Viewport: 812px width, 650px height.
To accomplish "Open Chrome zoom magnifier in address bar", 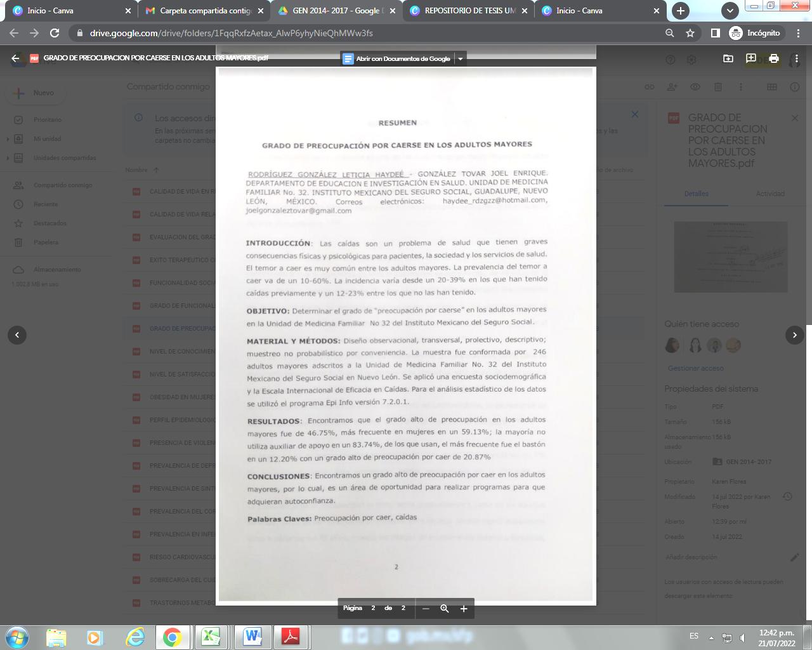I will [x=670, y=33].
